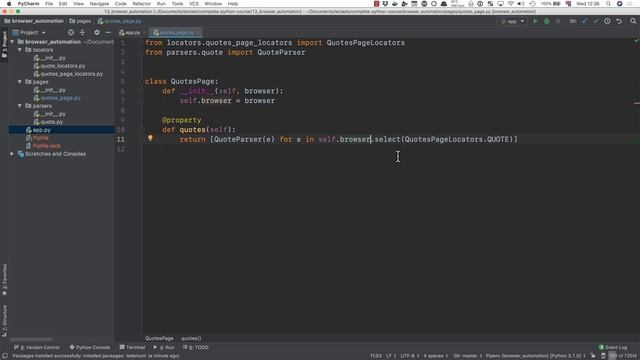Commit changes using the green checkmark icon

pos(596,21)
